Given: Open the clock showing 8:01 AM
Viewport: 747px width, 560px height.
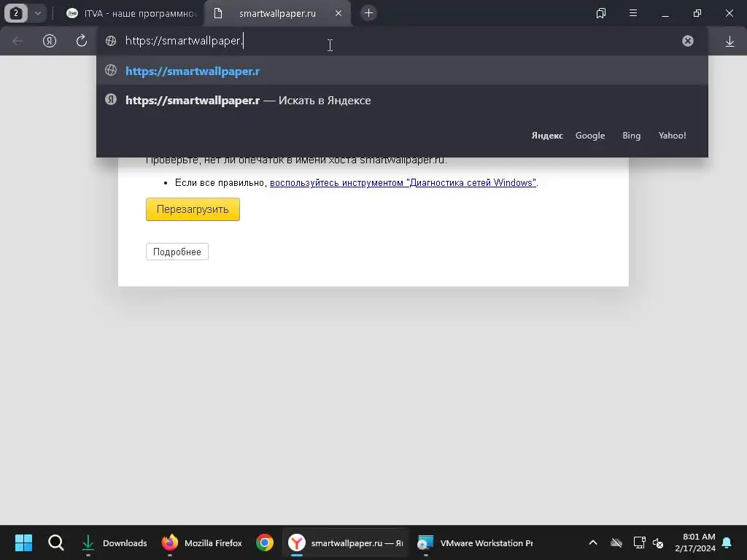Looking at the screenshot, I should click(x=695, y=542).
